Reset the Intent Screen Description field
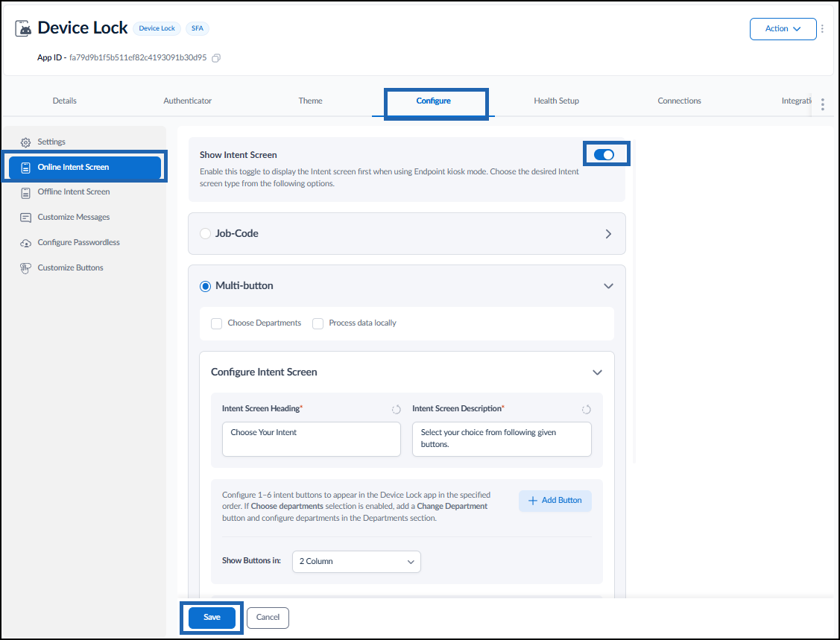840x640 pixels. pyautogui.click(x=586, y=409)
